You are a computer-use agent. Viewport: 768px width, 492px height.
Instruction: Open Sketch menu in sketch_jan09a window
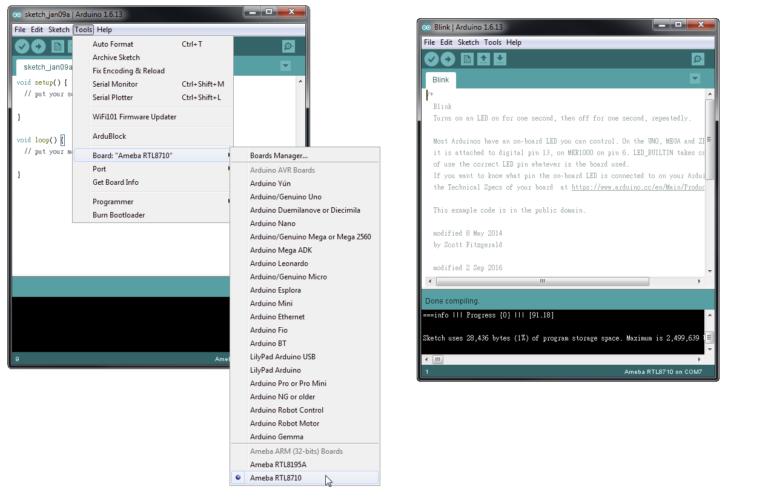59,29
